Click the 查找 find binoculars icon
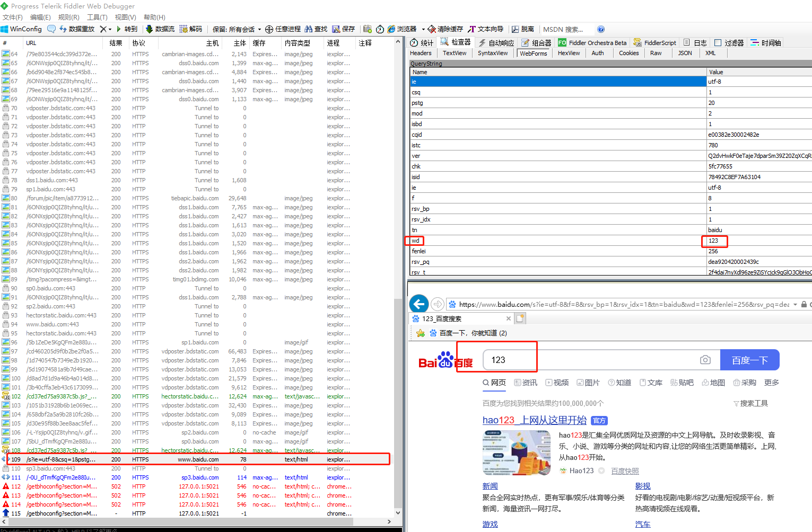812x532 pixels. 308,29
